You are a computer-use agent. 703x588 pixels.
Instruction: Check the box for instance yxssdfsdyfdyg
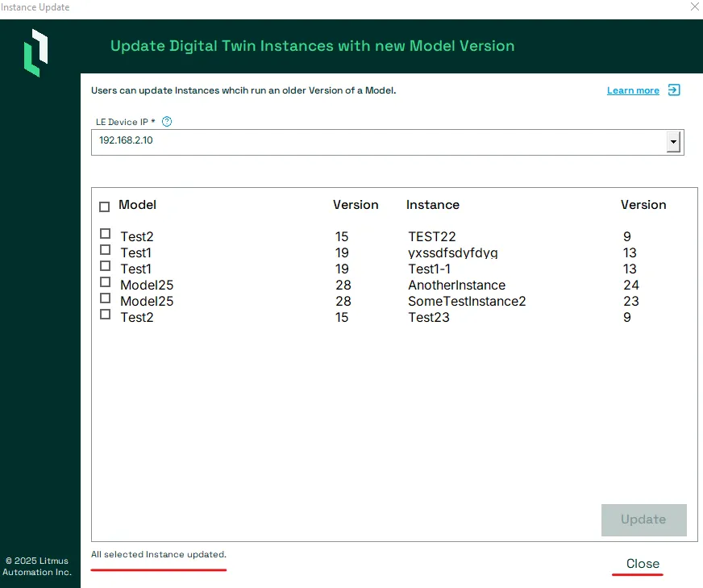click(106, 250)
